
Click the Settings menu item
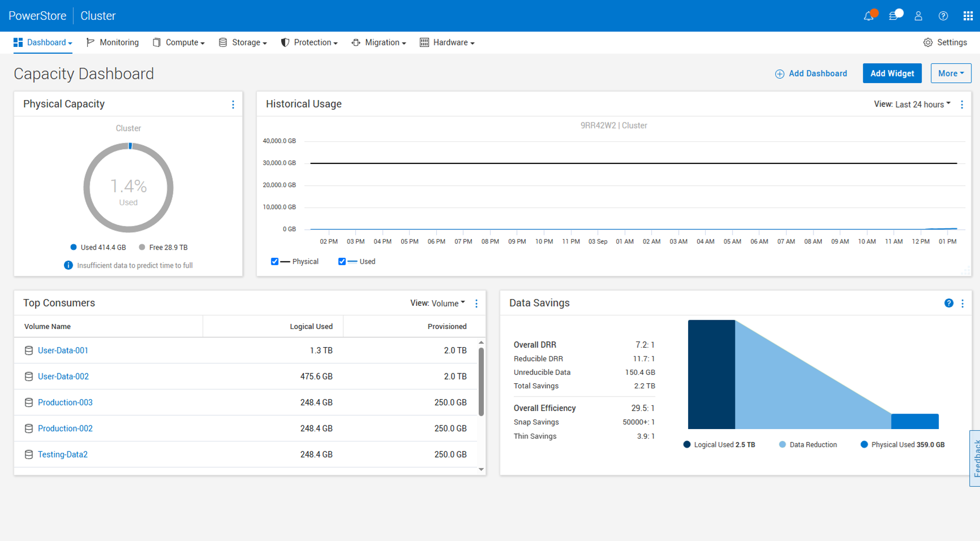coord(945,42)
